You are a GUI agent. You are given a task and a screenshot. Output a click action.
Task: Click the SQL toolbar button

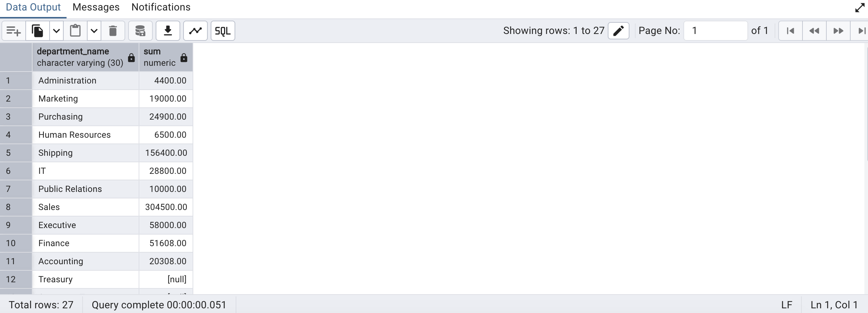pyautogui.click(x=223, y=31)
